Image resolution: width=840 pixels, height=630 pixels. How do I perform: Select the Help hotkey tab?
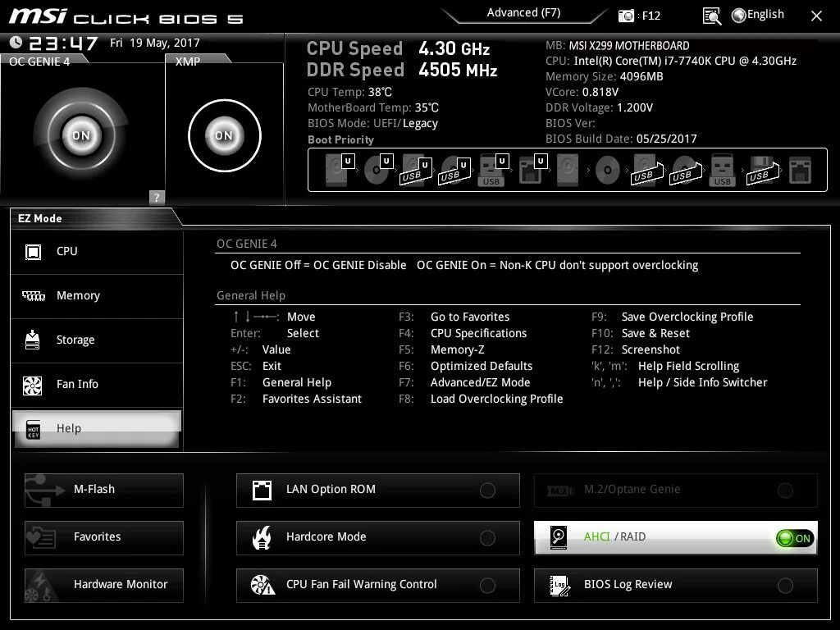click(x=97, y=428)
